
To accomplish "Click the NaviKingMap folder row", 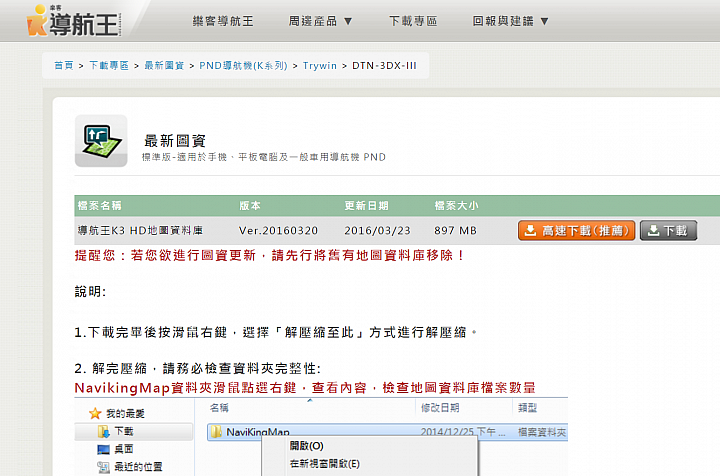I will pyautogui.click(x=387, y=432).
